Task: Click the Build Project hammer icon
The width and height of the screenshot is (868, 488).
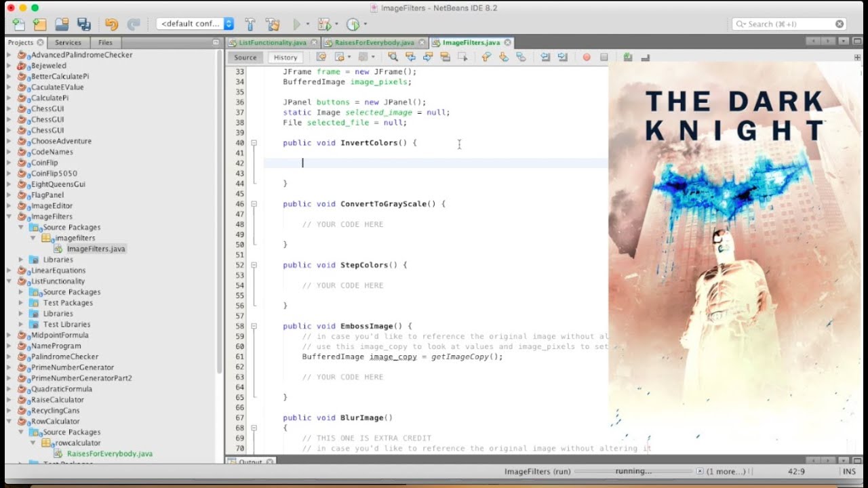Action: 250,24
